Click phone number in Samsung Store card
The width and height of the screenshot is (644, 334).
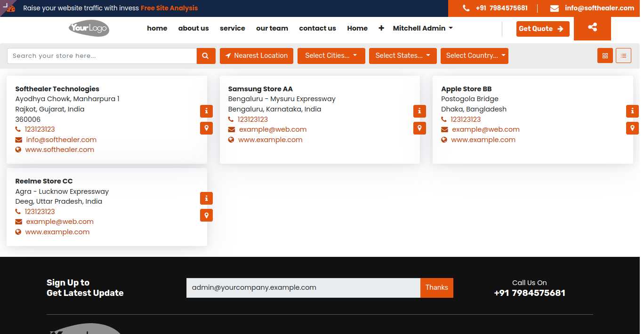tap(253, 119)
